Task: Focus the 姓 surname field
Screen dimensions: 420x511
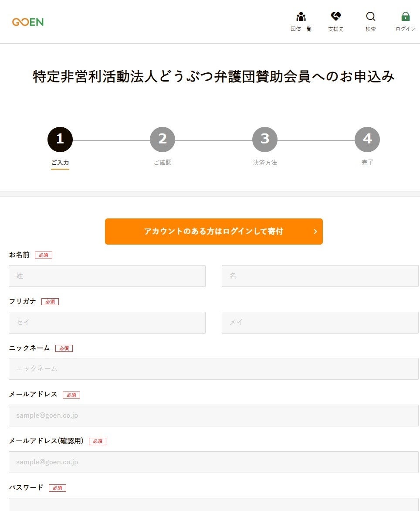Action: [107, 276]
